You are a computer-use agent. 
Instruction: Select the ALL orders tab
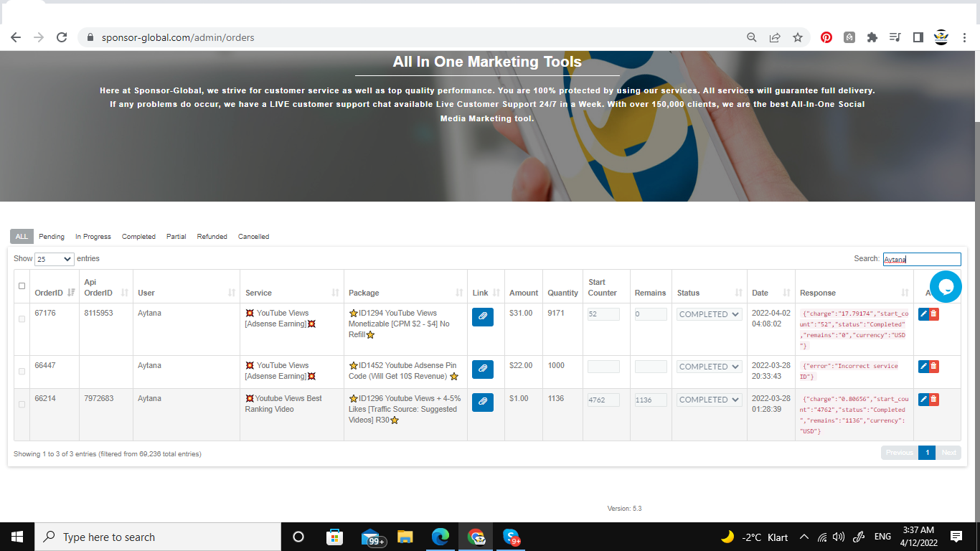click(22, 237)
